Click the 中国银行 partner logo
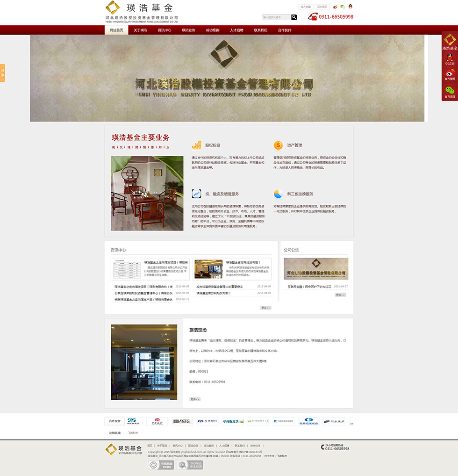The height and width of the screenshot is (476, 458). (x=157, y=421)
